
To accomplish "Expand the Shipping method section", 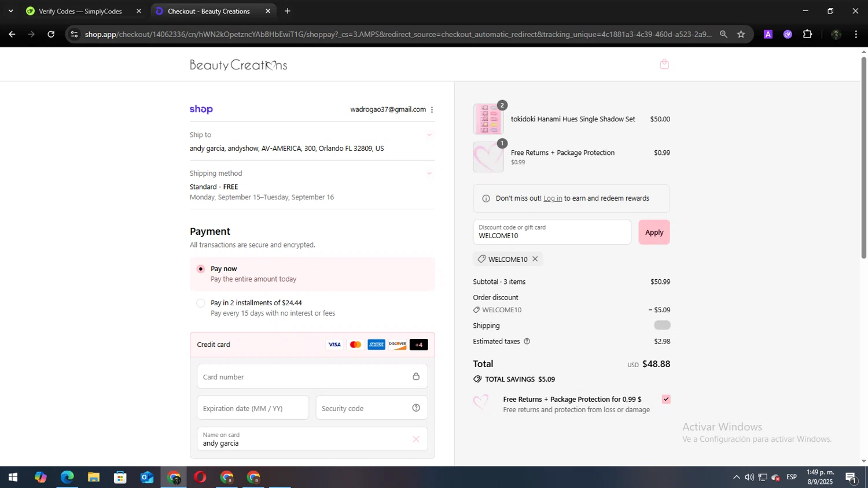I will [429, 173].
